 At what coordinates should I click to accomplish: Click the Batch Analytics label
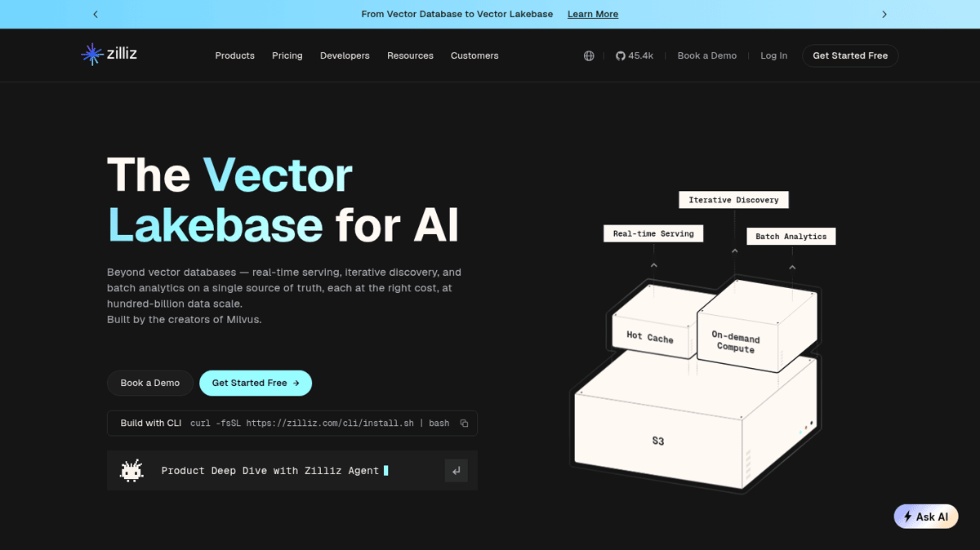(x=791, y=237)
